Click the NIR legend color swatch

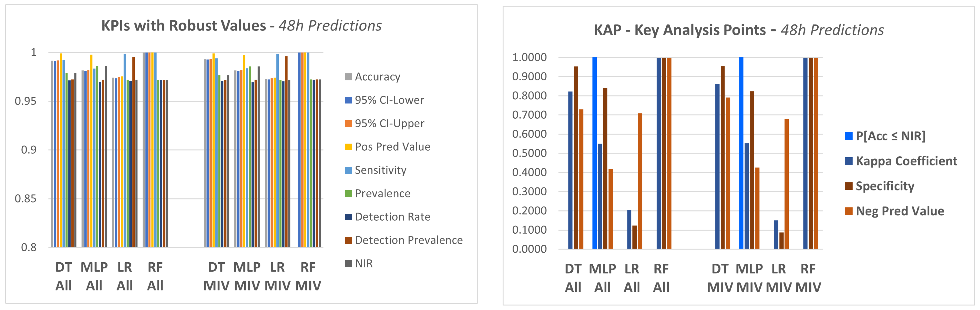[348, 264]
